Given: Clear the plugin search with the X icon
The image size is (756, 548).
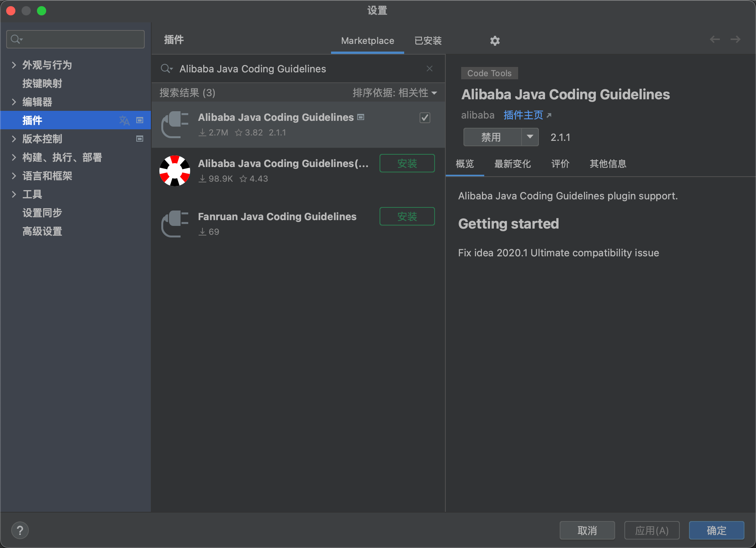Looking at the screenshot, I should coord(430,68).
